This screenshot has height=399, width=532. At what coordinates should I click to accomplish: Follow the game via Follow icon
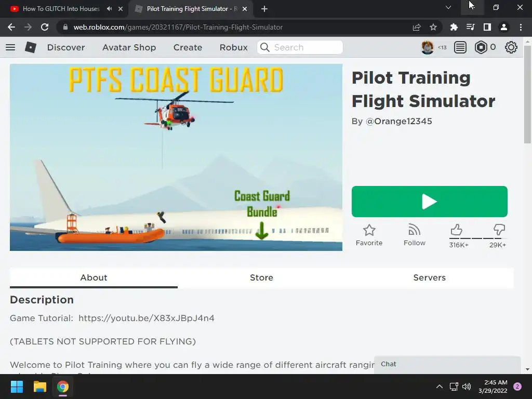[414, 235]
